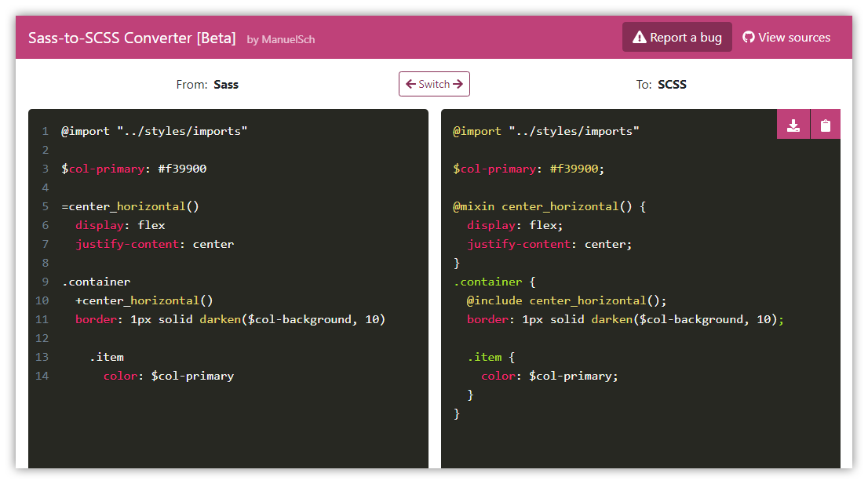This screenshot has width=868, height=484.
Task: Click line number 14 in Sass editor gutter
Action: pos(42,376)
